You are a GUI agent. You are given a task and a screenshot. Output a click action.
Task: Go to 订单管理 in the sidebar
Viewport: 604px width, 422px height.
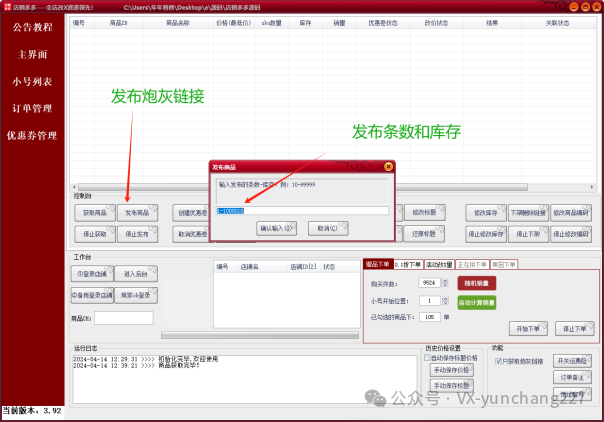(32, 109)
